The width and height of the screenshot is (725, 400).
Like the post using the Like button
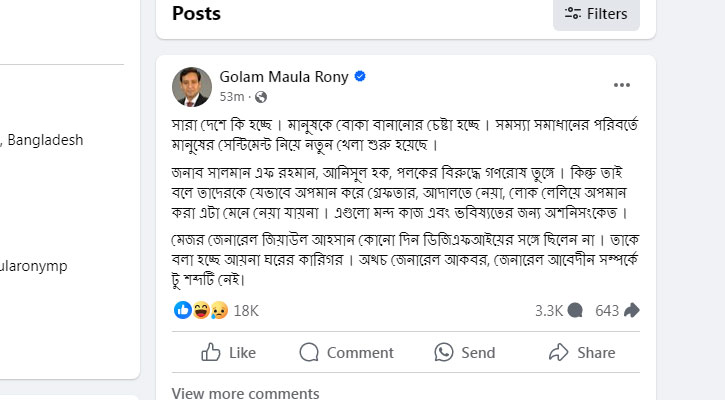tap(229, 352)
